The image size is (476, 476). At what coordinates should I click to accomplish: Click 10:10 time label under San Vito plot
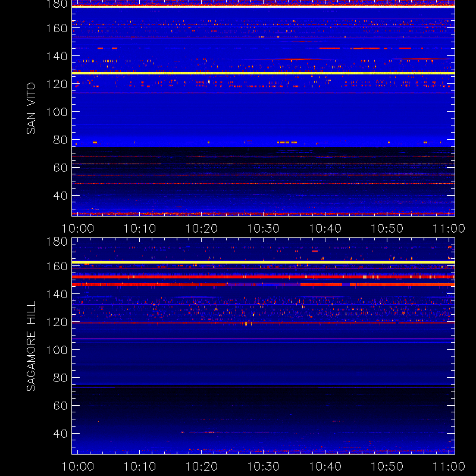pos(140,228)
